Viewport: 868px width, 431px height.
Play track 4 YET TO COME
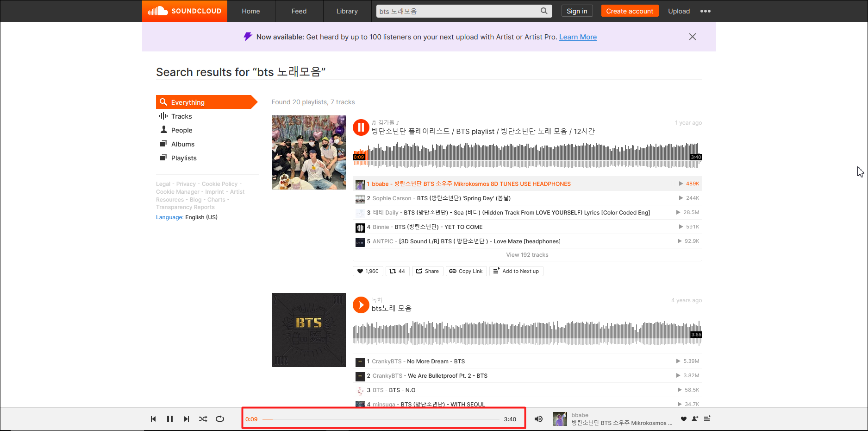(x=527, y=227)
